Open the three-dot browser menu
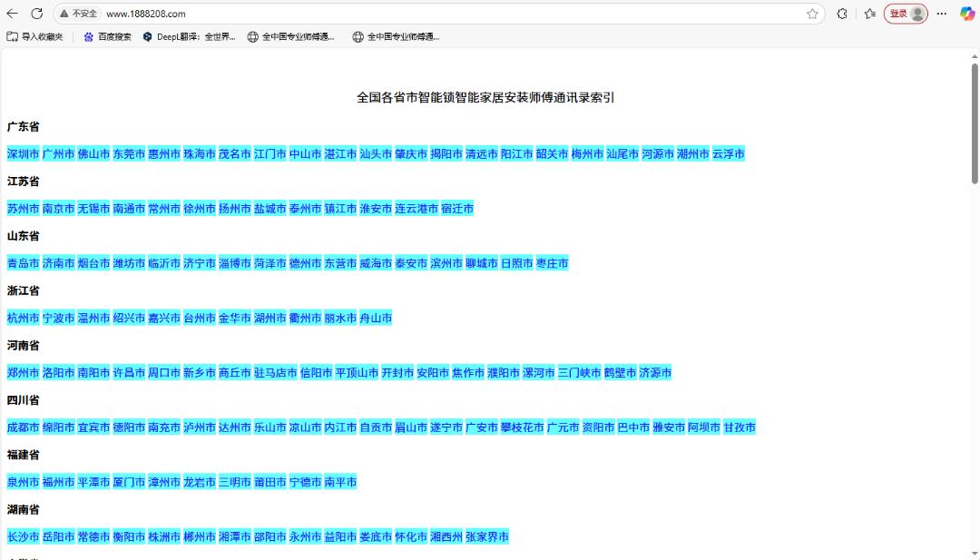This screenshot has width=980, height=560. [x=942, y=13]
